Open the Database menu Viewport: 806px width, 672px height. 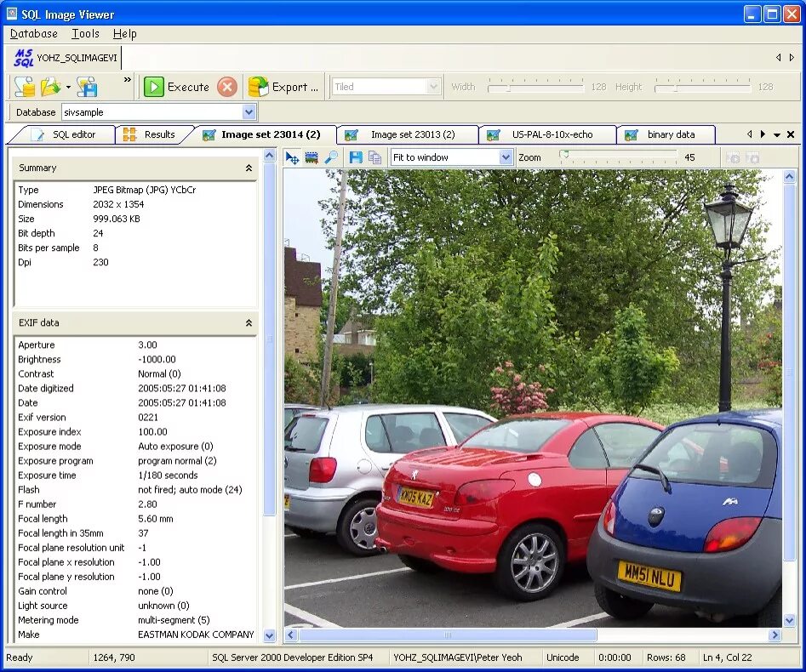click(x=34, y=34)
